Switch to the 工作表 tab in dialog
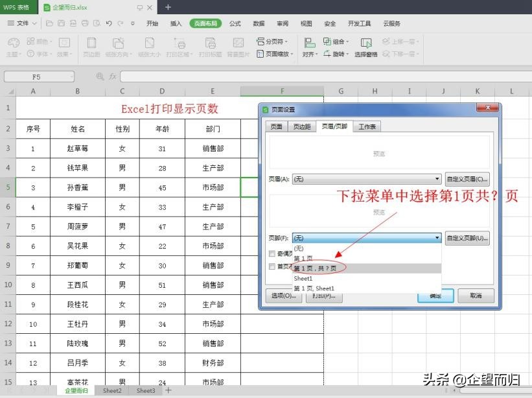Image resolution: width=532 pixels, height=398 pixels. pos(367,126)
